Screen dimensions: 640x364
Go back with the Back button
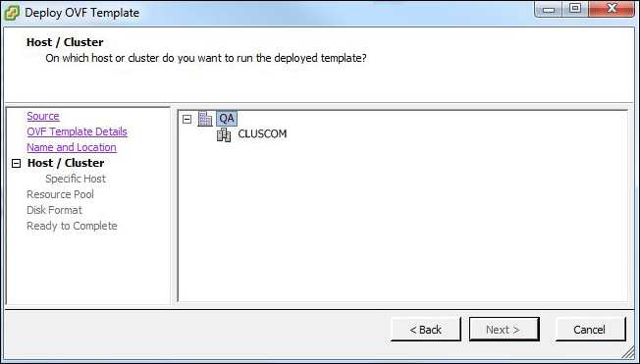click(x=426, y=330)
